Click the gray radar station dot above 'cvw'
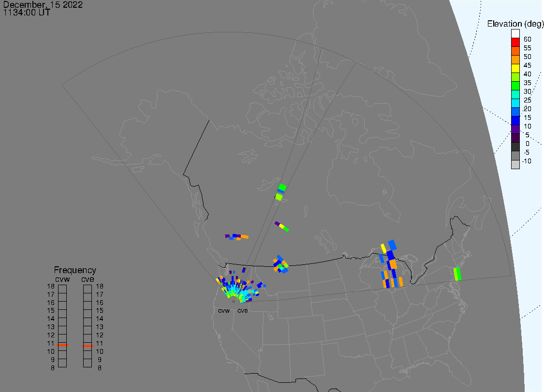544x392 pixels. point(234,302)
